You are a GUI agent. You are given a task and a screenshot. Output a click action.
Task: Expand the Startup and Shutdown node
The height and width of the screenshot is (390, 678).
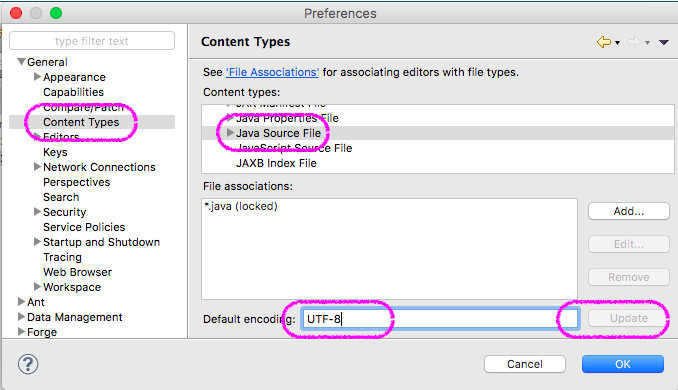pyautogui.click(x=38, y=242)
